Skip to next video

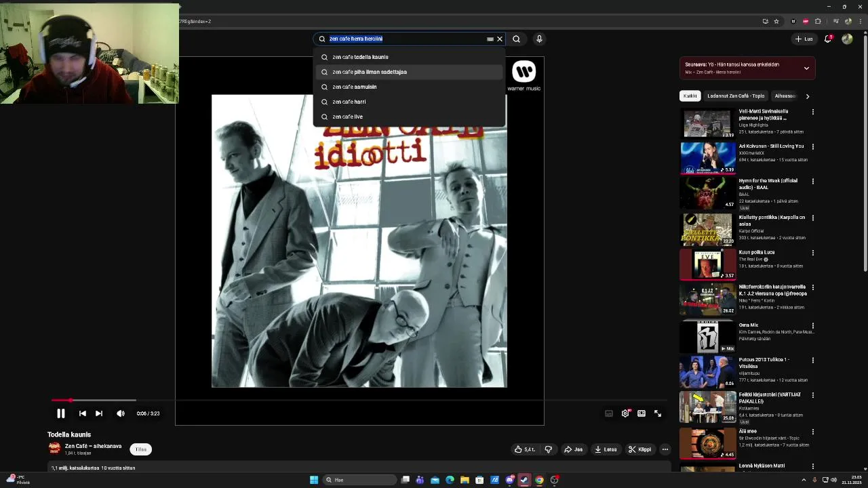(99, 413)
